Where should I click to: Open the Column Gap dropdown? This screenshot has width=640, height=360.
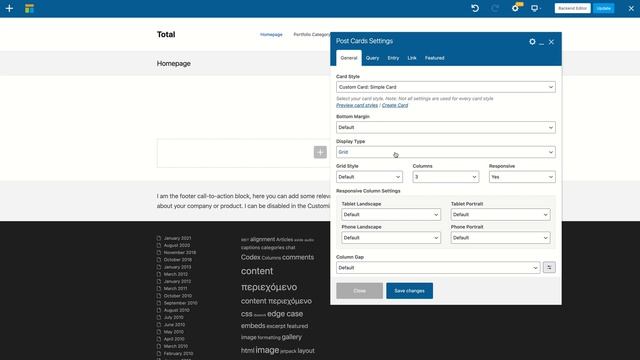coord(438,268)
